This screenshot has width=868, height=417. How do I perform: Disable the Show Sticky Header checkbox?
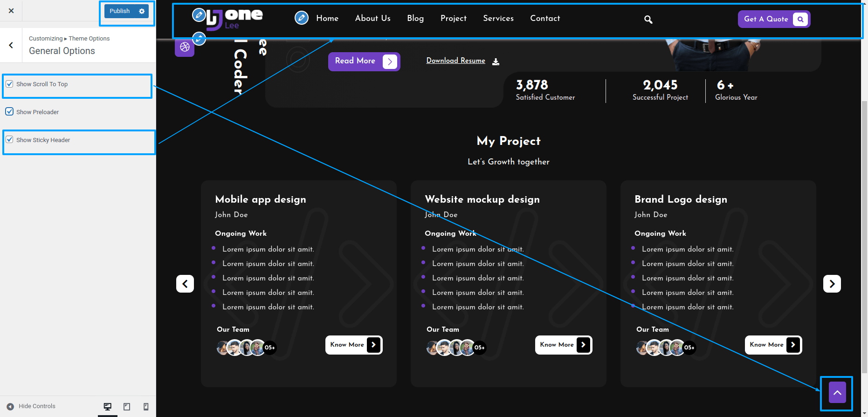pyautogui.click(x=9, y=140)
